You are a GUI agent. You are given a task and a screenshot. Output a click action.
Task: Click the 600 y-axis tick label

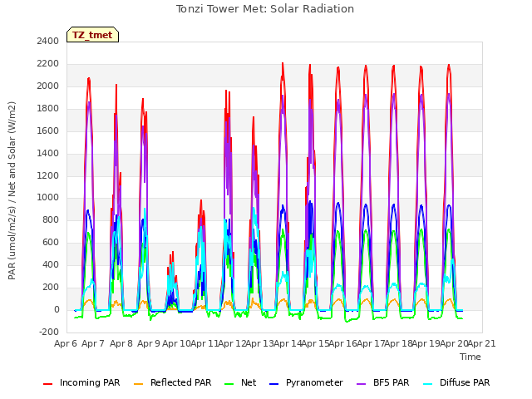51,242
